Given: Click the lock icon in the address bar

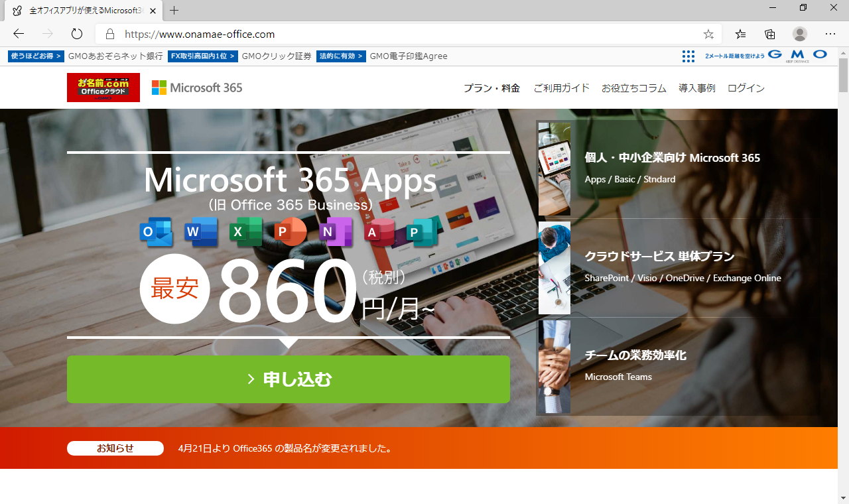Looking at the screenshot, I should click(x=110, y=34).
